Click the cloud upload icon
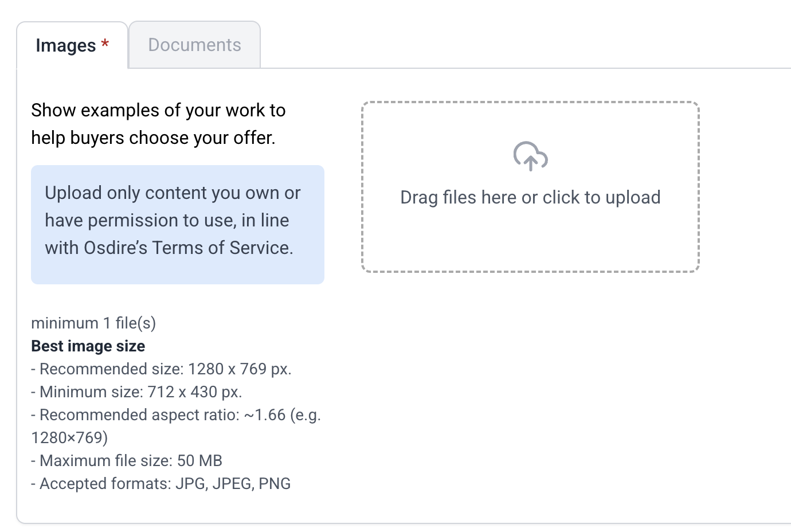The width and height of the screenshot is (791, 532). [x=530, y=156]
